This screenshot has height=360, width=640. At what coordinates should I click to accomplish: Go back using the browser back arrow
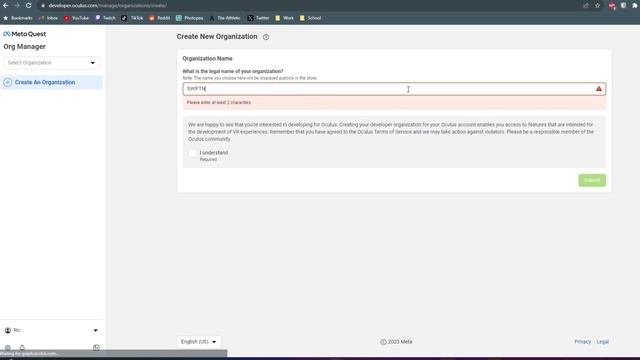pos(6,6)
